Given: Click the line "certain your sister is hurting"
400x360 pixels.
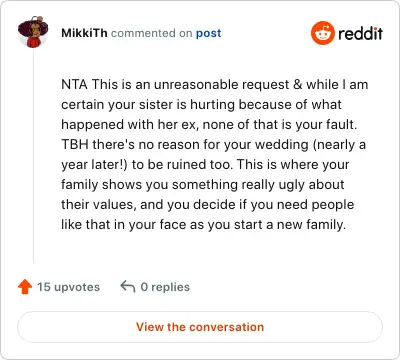Looking at the screenshot, I should tap(201, 105).
